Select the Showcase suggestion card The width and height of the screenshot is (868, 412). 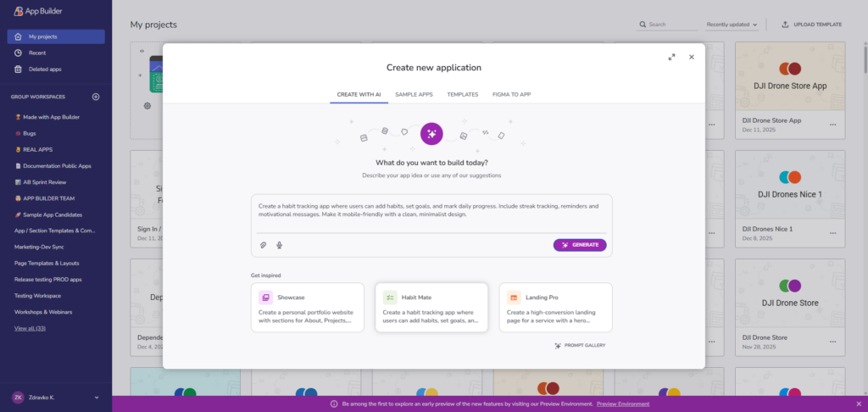[x=307, y=308]
